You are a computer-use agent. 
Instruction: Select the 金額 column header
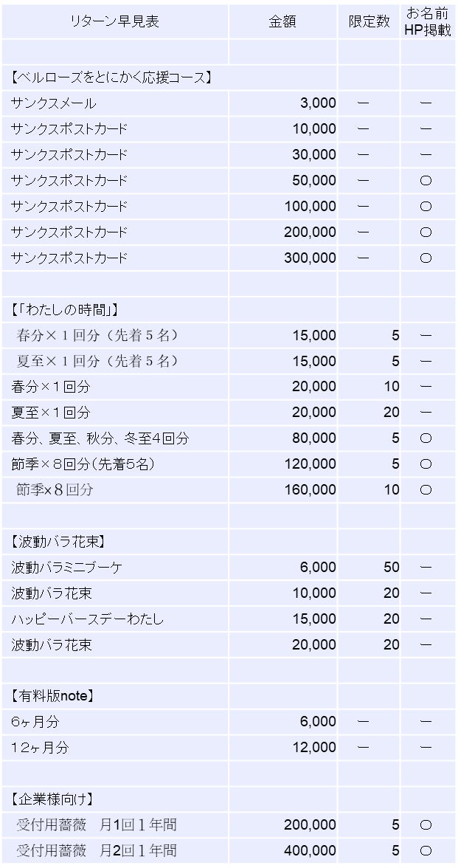tap(282, 21)
